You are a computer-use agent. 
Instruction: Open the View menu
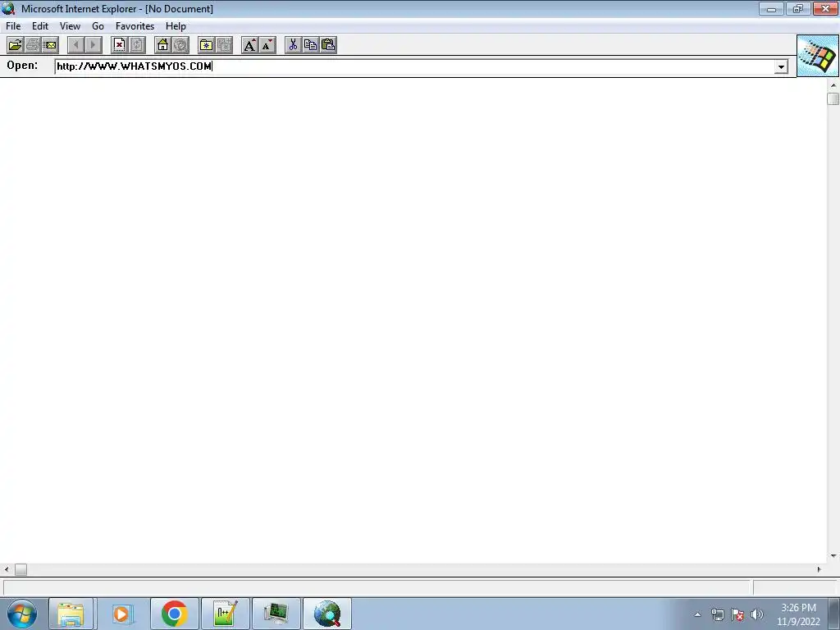tap(70, 25)
